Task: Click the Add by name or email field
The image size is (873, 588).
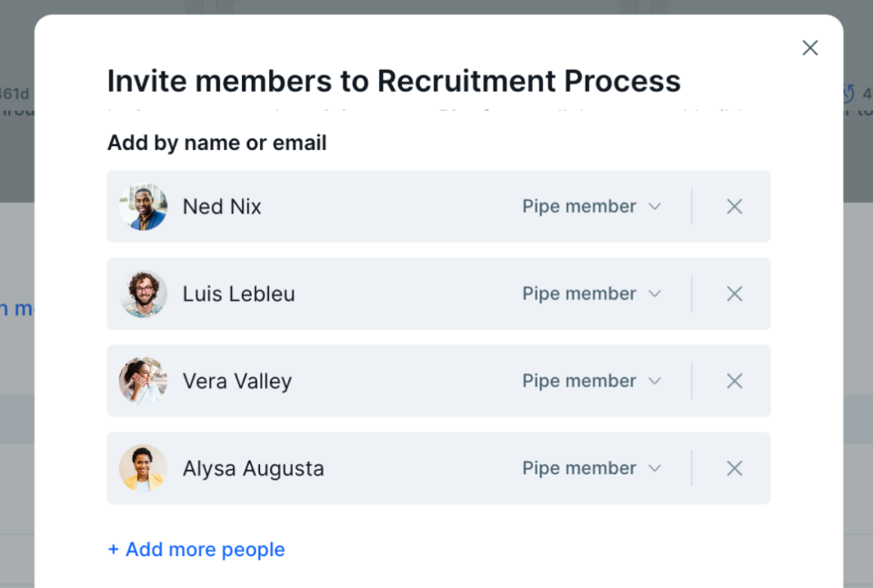Action: [x=216, y=143]
